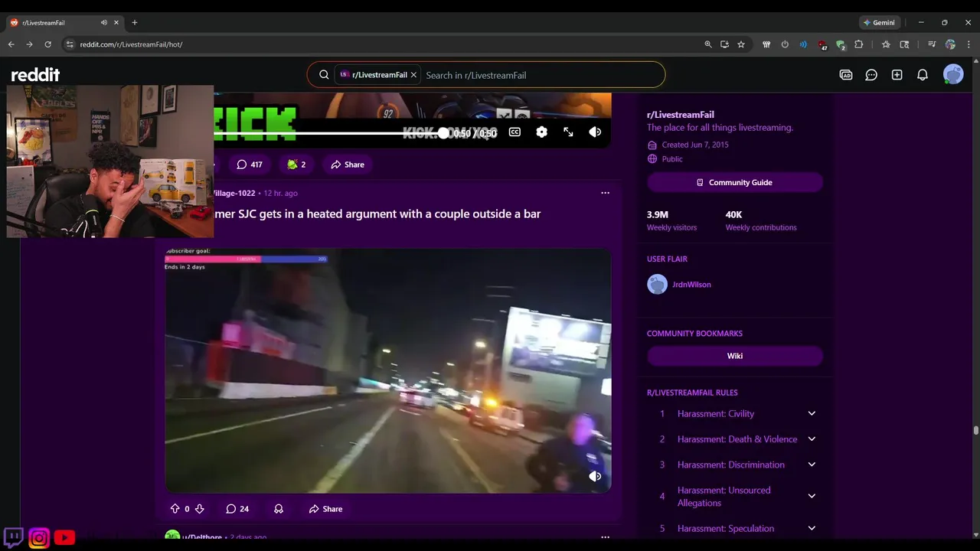980x551 pixels.
Task: Open the notifications bell
Action: click(x=923, y=75)
